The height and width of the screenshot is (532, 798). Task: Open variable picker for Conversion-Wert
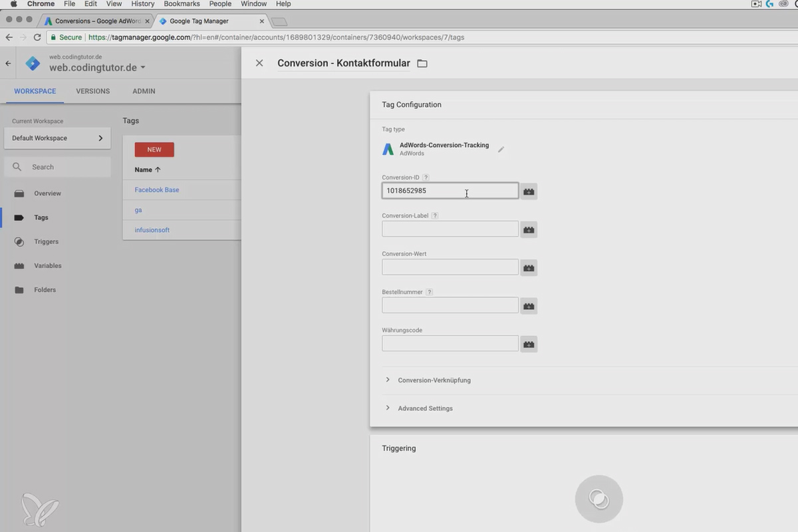coord(529,268)
